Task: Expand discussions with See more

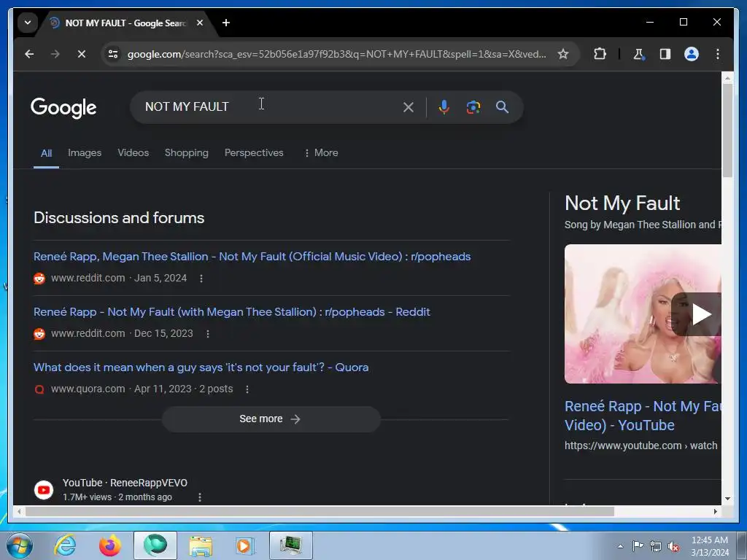Action: (271, 419)
